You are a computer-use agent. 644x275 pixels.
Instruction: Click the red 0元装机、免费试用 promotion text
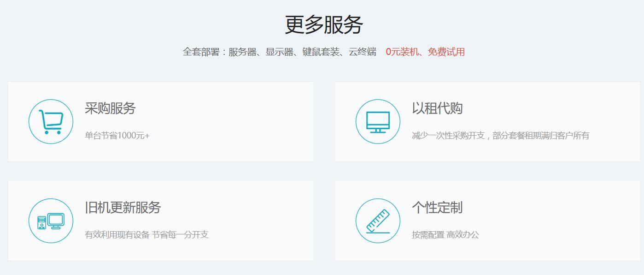pyautogui.click(x=425, y=52)
